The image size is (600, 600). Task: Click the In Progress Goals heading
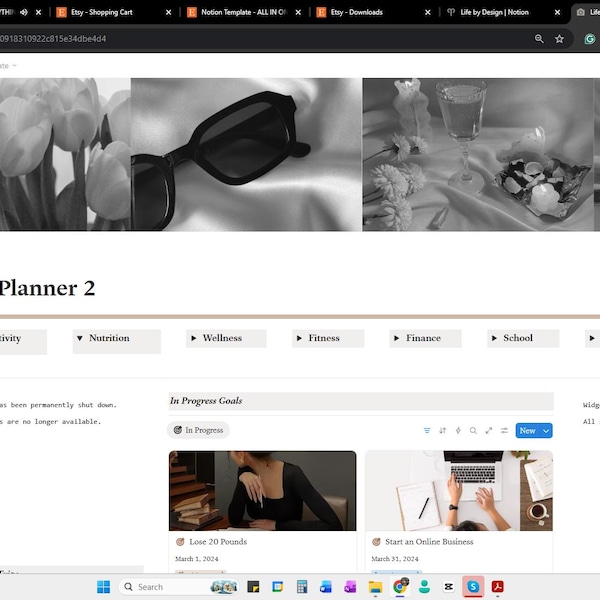point(206,401)
